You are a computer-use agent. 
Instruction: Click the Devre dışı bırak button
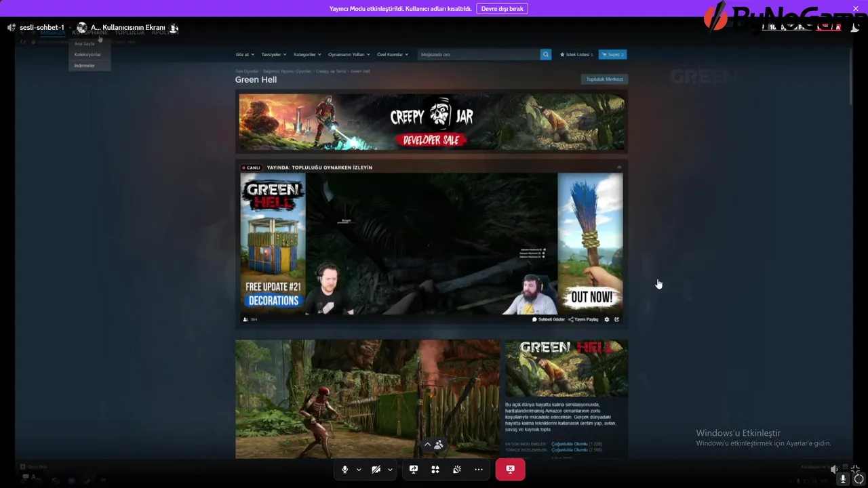[x=502, y=9]
